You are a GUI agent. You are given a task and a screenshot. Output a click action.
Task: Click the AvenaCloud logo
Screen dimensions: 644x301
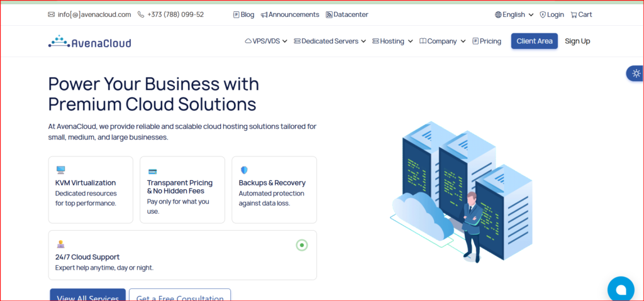pyautogui.click(x=89, y=42)
